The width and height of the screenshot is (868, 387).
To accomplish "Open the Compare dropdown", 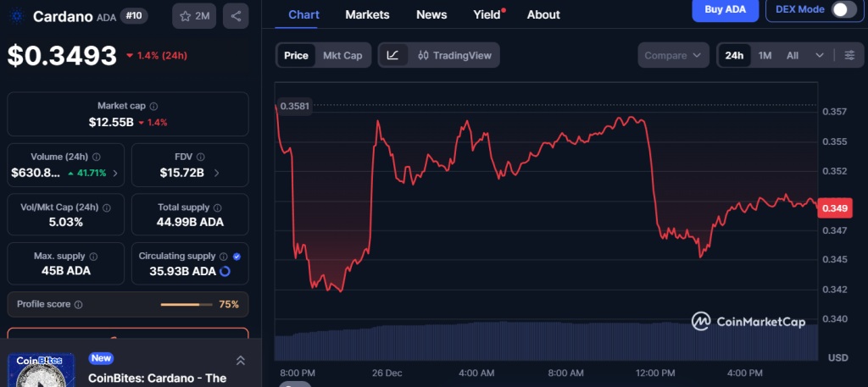I will 673,55.
